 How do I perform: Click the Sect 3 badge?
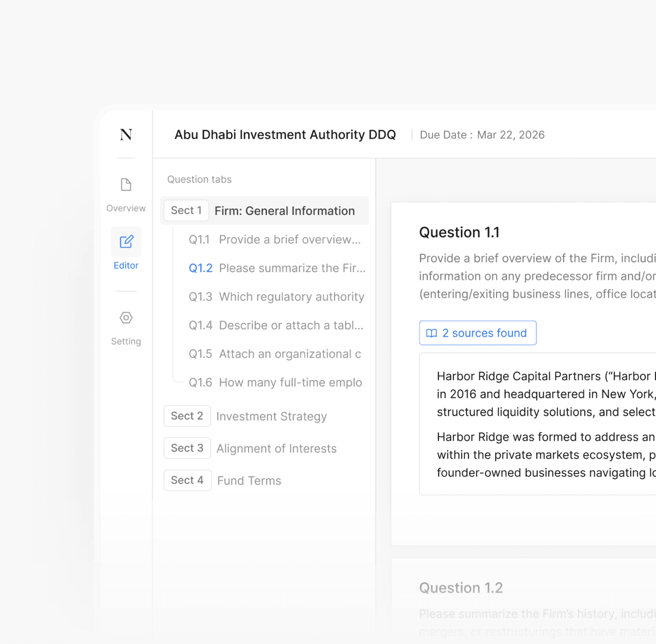coord(187,448)
